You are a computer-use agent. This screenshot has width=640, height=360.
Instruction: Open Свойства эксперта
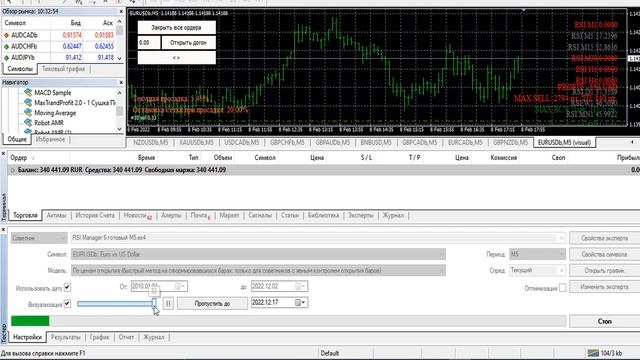604,238
